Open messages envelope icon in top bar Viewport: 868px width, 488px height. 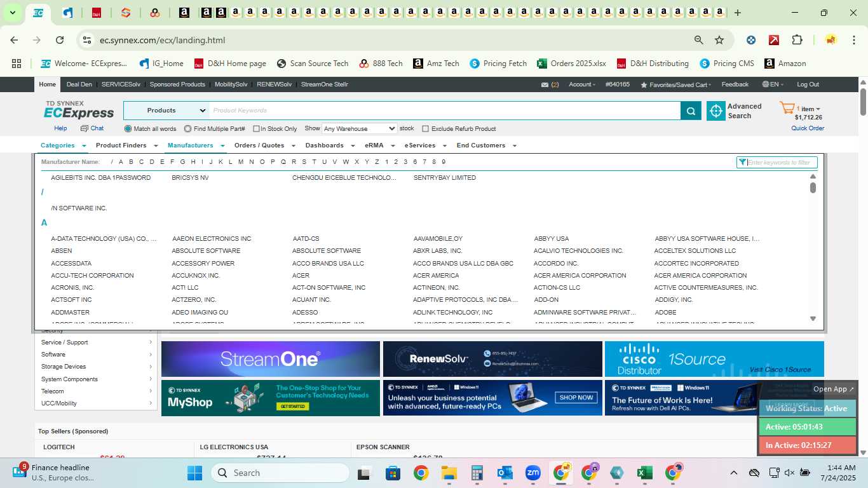pos(545,85)
